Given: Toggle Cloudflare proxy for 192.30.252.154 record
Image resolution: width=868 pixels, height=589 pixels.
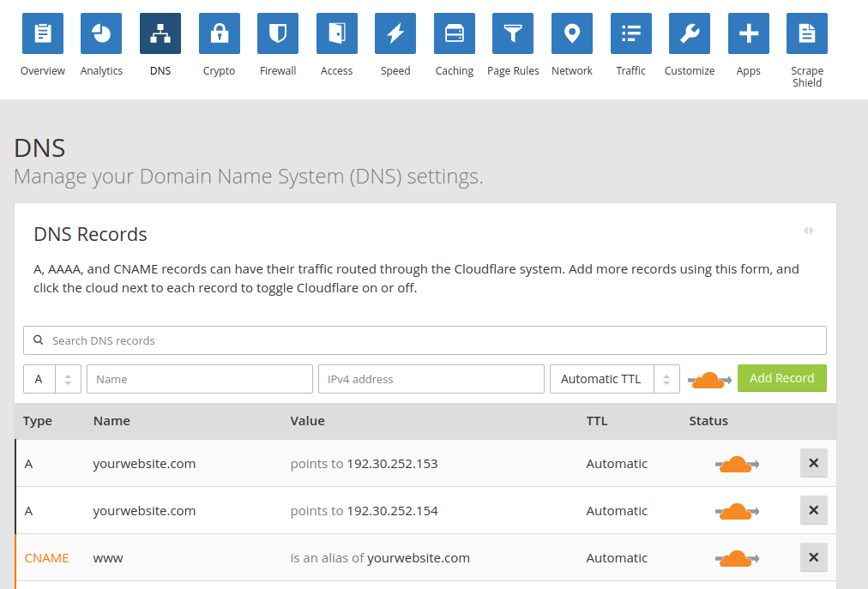Looking at the screenshot, I should 736,512.
